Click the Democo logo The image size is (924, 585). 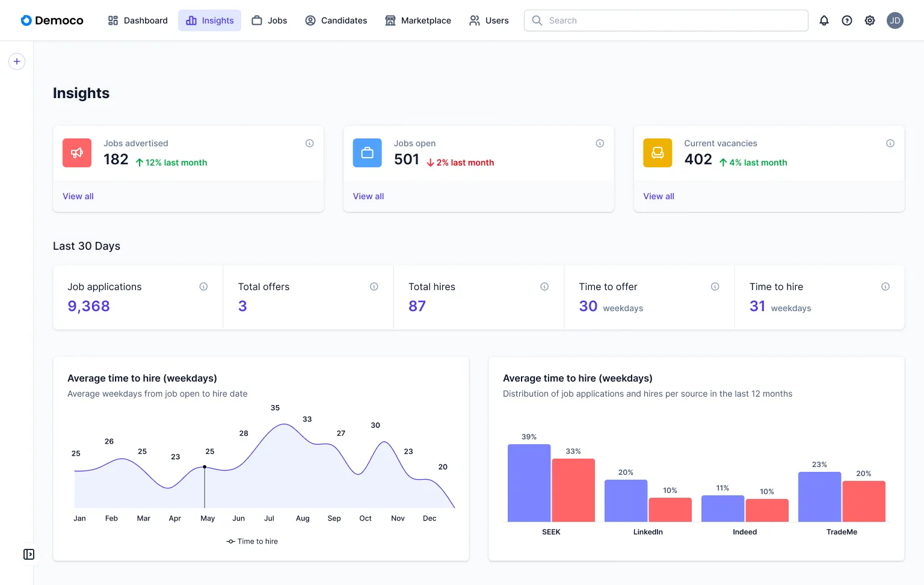coord(52,20)
